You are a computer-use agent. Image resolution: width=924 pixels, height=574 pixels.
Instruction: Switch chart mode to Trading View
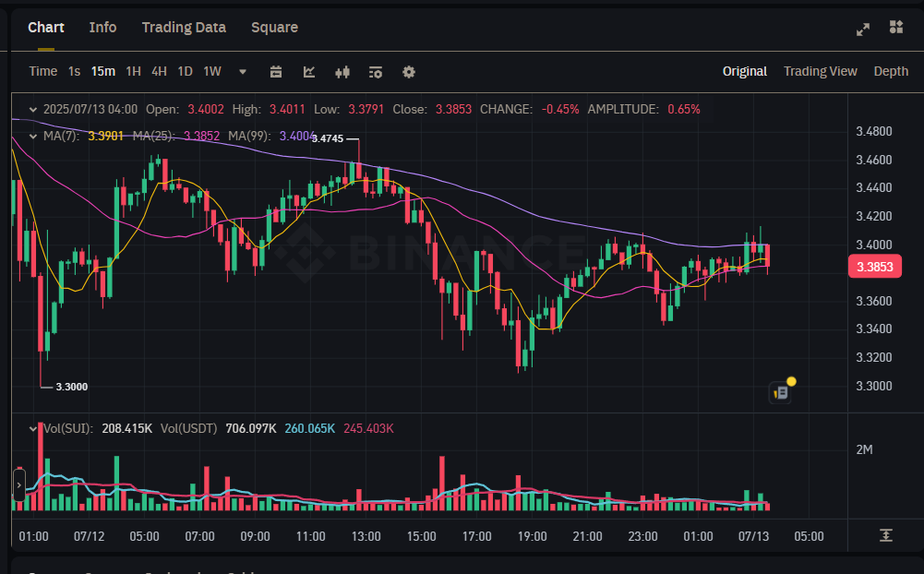pyautogui.click(x=820, y=71)
